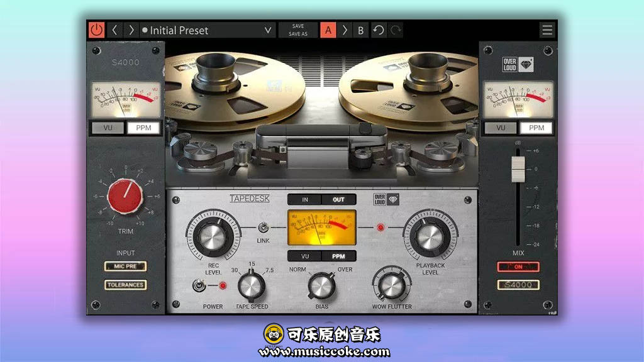Open the hamburger main menu
644x362 pixels.
pos(547,30)
